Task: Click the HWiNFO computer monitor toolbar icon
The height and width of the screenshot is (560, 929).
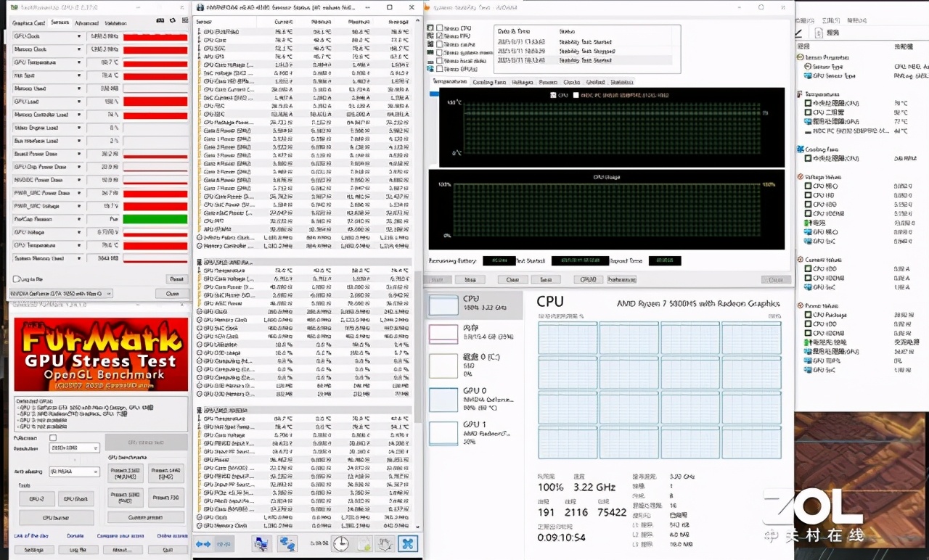Action: point(262,543)
